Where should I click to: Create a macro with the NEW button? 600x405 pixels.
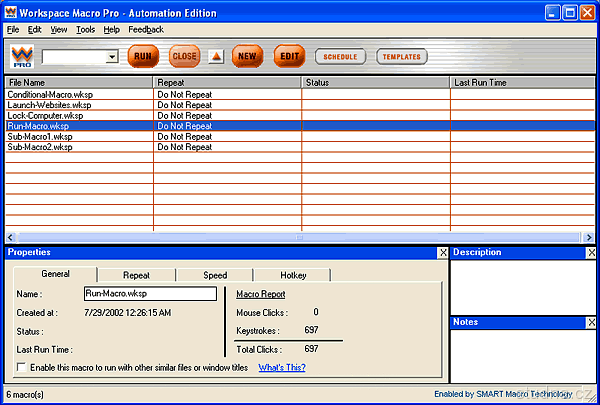click(x=247, y=57)
